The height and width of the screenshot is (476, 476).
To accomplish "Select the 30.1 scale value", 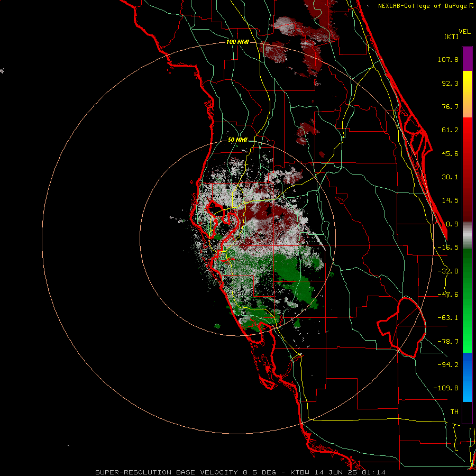I will 450,177.
